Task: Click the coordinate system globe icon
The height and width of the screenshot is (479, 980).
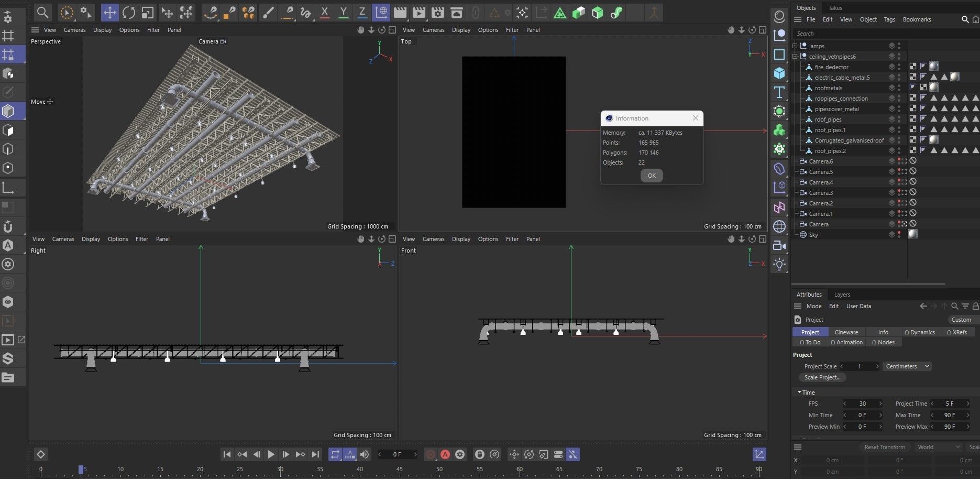Action: tap(381, 12)
